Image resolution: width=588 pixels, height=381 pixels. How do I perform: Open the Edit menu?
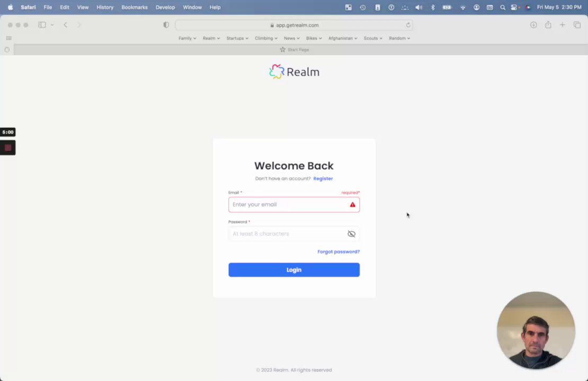click(x=65, y=7)
